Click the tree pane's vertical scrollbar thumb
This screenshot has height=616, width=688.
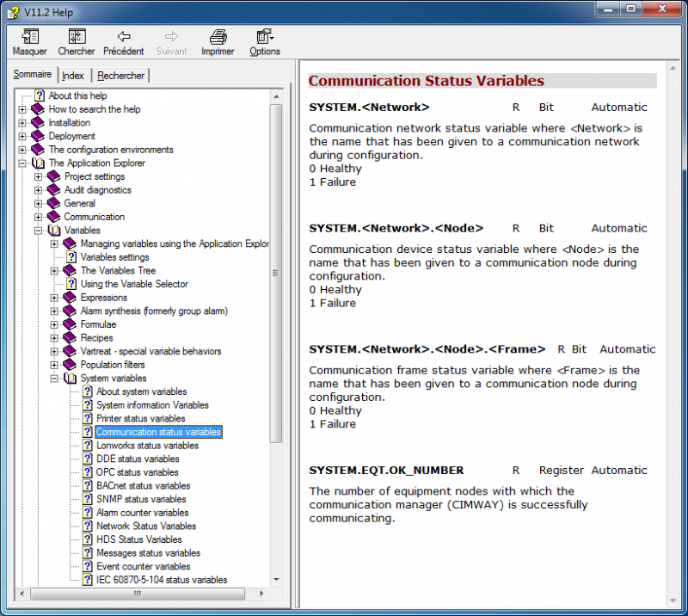[276, 273]
